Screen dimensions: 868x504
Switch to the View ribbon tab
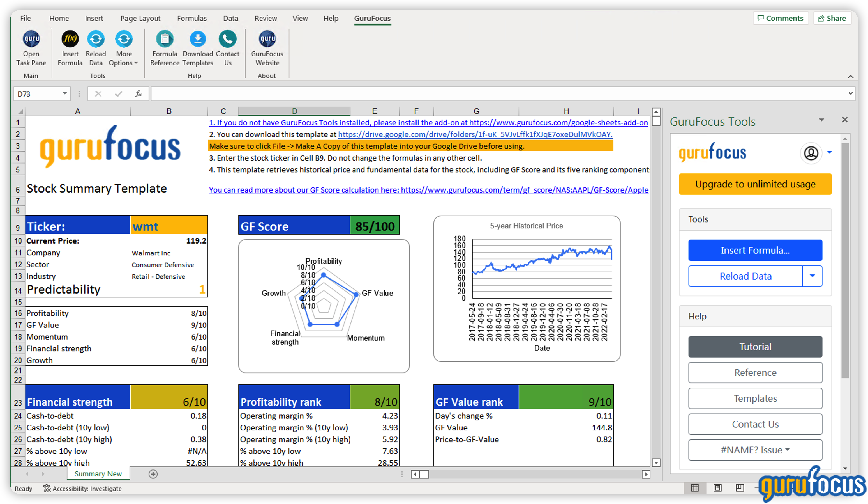click(300, 18)
